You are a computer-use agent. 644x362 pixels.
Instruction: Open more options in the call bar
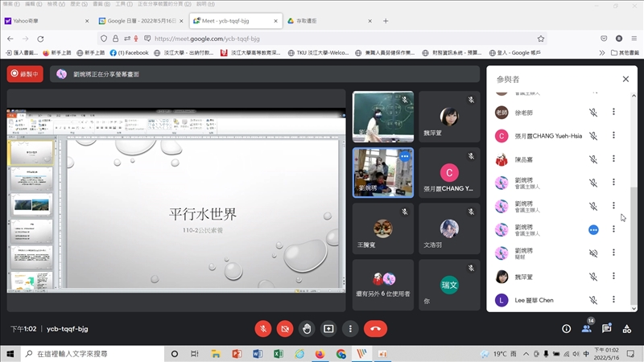[x=349, y=328]
